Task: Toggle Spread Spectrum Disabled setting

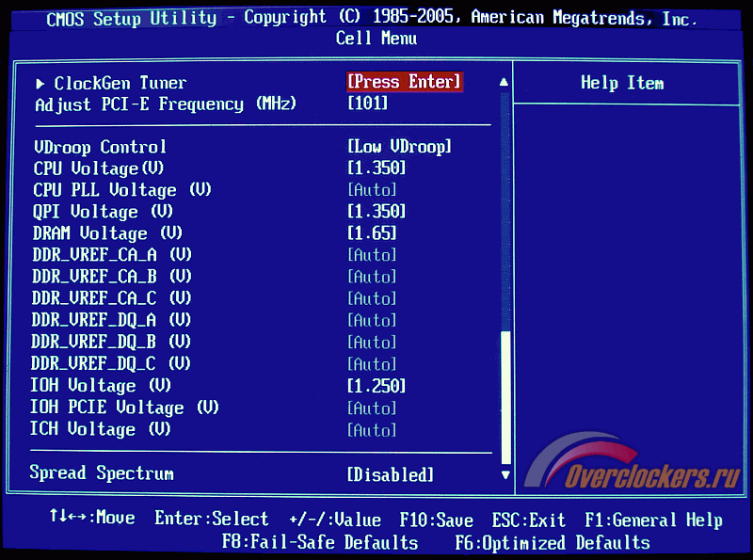Action: point(391,474)
